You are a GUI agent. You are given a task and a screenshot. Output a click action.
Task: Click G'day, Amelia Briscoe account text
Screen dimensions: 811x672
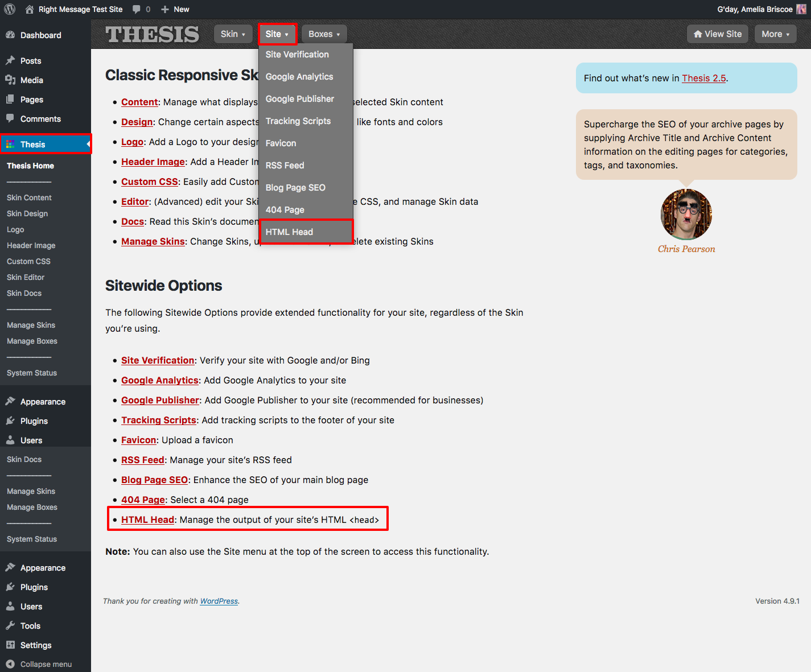[755, 9]
